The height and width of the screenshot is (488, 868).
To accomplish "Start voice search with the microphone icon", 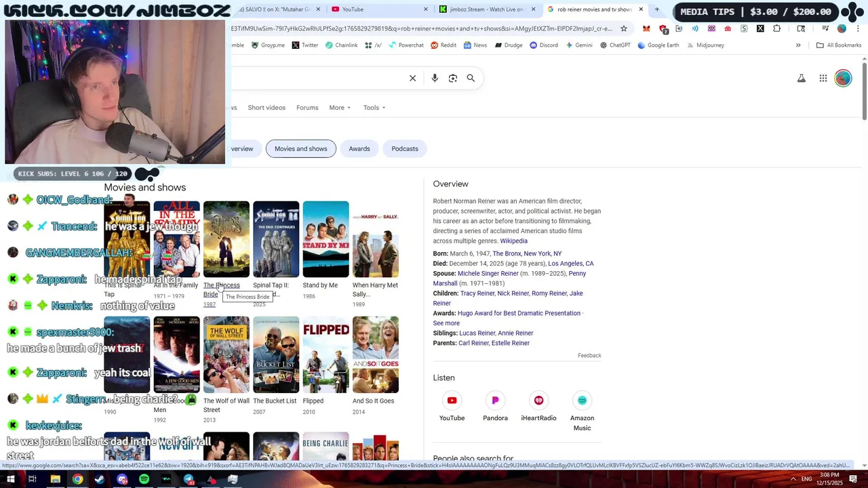I will tap(435, 78).
